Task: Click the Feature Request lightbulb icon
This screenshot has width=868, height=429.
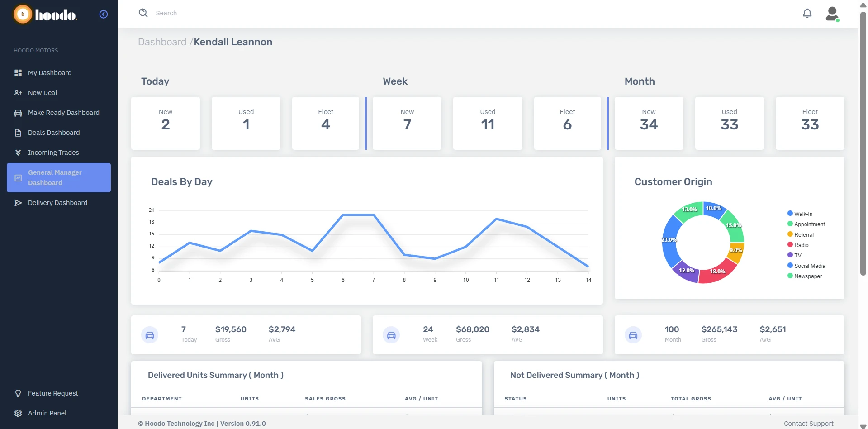Action: (18, 393)
